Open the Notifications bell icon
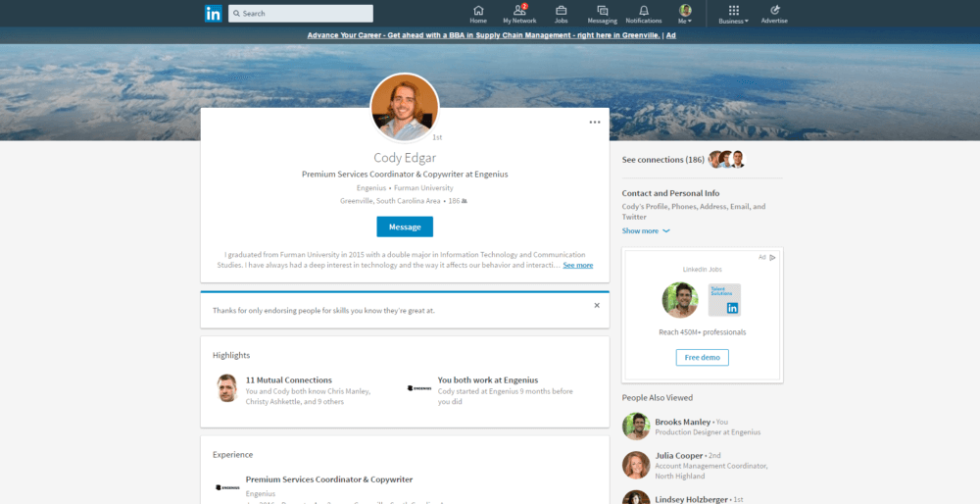Image resolution: width=980 pixels, height=504 pixels. tap(644, 14)
